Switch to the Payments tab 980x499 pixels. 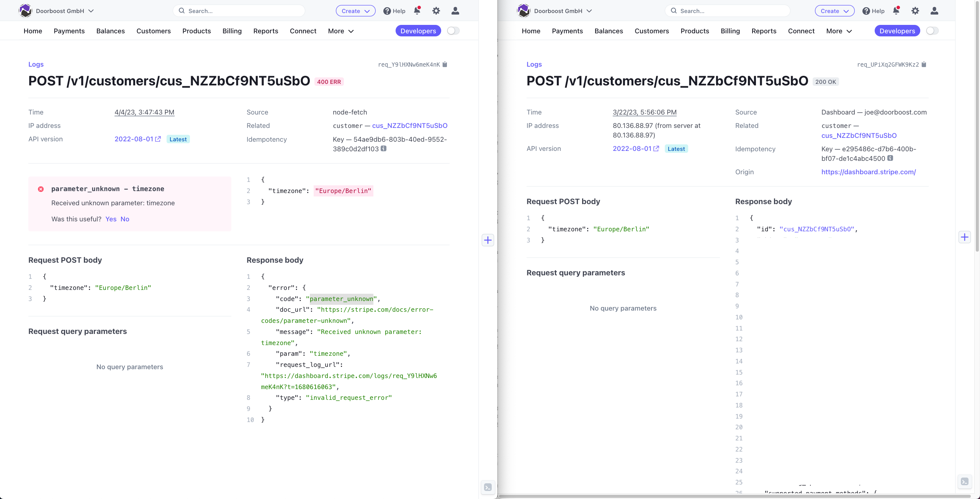(x=69, y=31)
